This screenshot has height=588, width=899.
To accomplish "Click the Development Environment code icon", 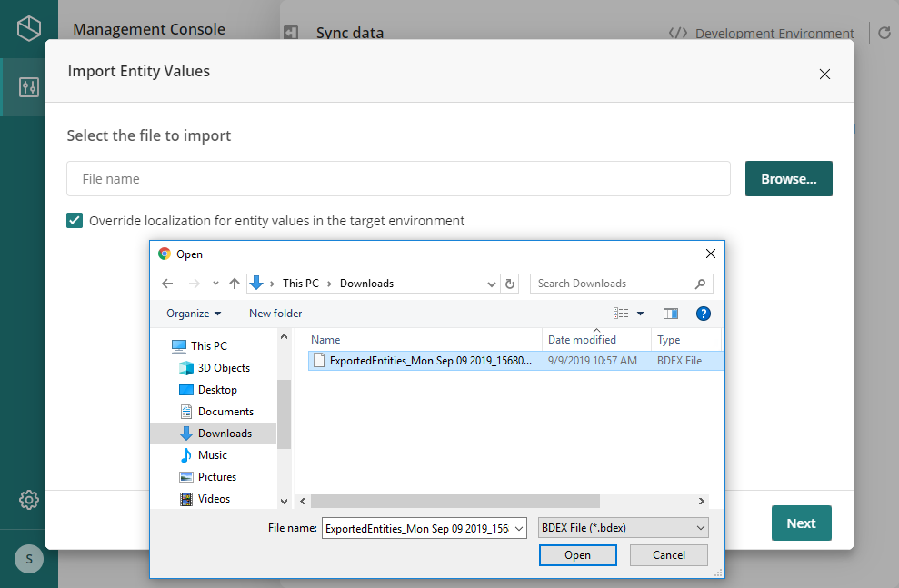I will click(679, 33).
